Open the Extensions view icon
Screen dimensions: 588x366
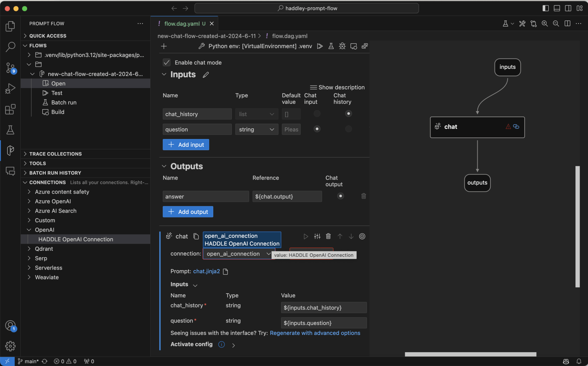point(10,109)
